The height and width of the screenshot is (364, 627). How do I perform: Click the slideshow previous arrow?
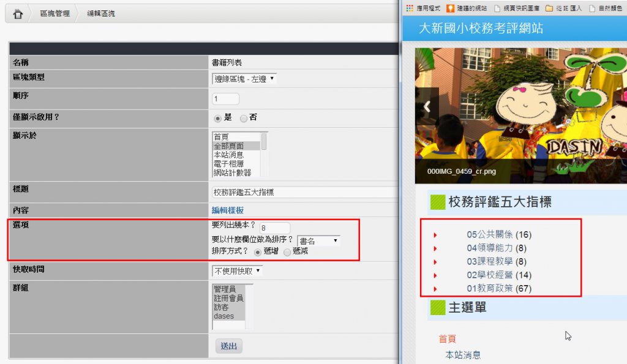(x=427, y=107)
